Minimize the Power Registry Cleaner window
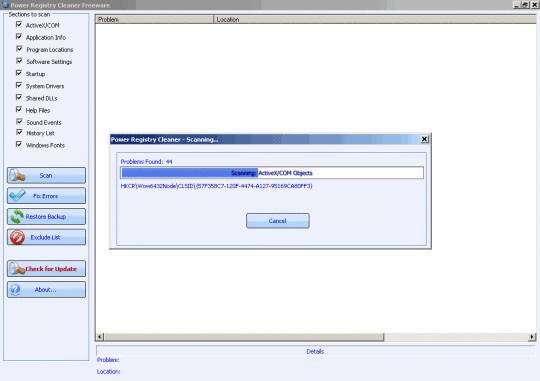The width and height of the screenshot is (540, 381). pos(516,5)
